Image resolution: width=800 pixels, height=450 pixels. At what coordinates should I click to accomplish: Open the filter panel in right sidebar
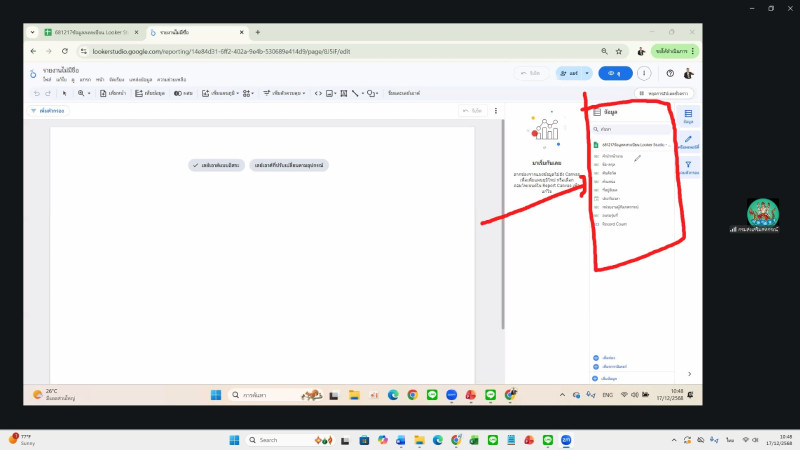688,168
